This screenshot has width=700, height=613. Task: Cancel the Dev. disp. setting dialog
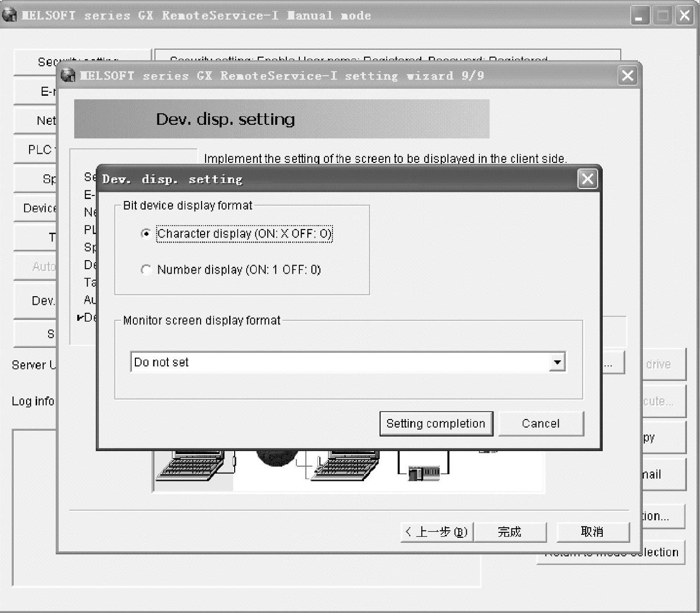541,424
